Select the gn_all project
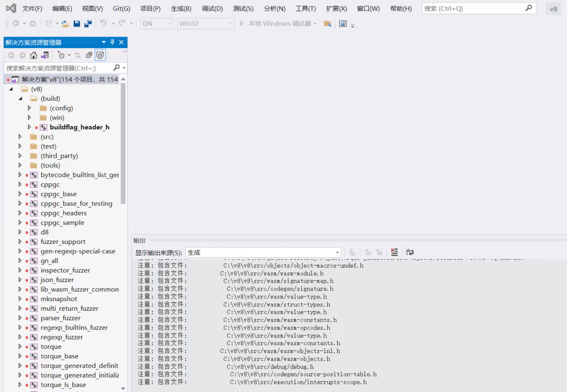The width and height of the screenshot is (567, 392). [49, 261]
